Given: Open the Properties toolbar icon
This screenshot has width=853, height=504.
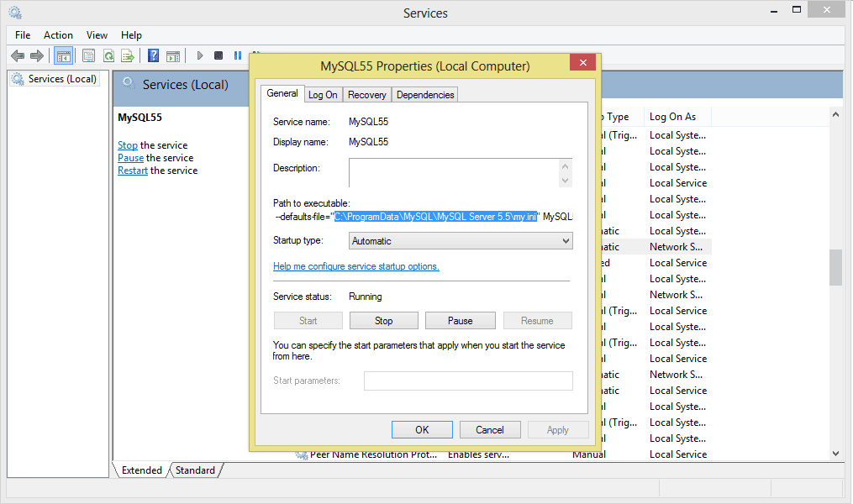Looking at the screenshot, I should 89,55.
